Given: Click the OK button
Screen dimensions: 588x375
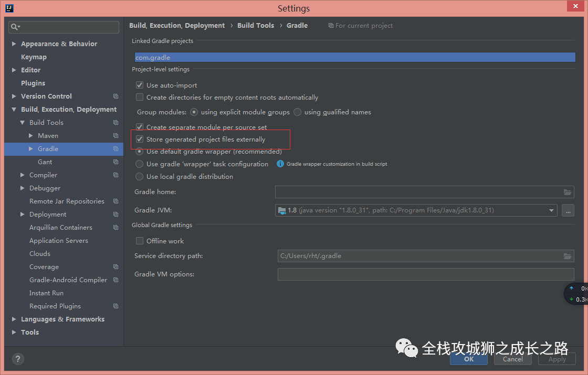Looking at the screenshot, I should coord(469,359).
